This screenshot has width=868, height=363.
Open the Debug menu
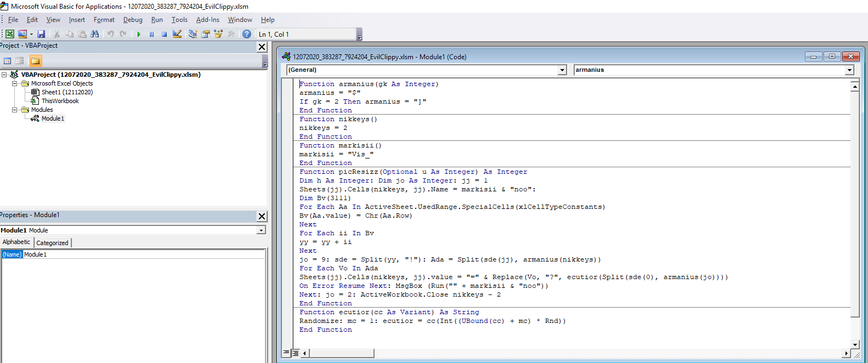click(x=133, y=20)
